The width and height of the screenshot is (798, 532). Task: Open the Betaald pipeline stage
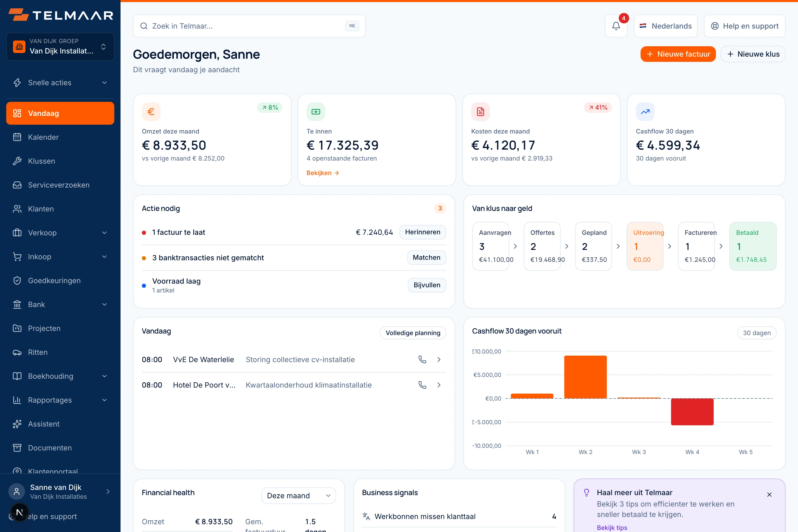pos(753,246)
